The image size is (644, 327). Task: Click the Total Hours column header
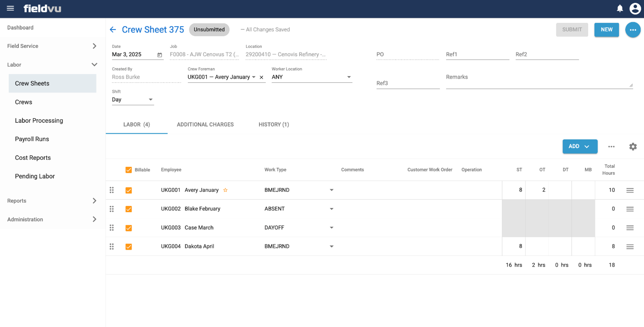pos(609,170)
